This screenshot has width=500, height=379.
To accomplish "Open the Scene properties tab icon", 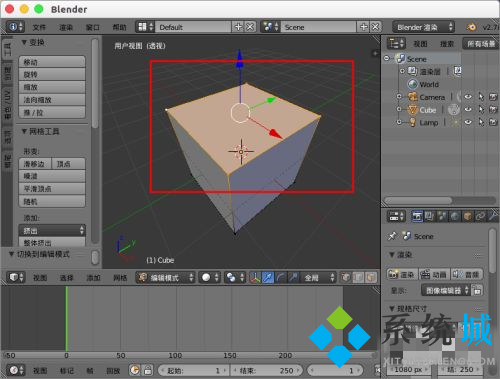I will (x=442, y=216).
